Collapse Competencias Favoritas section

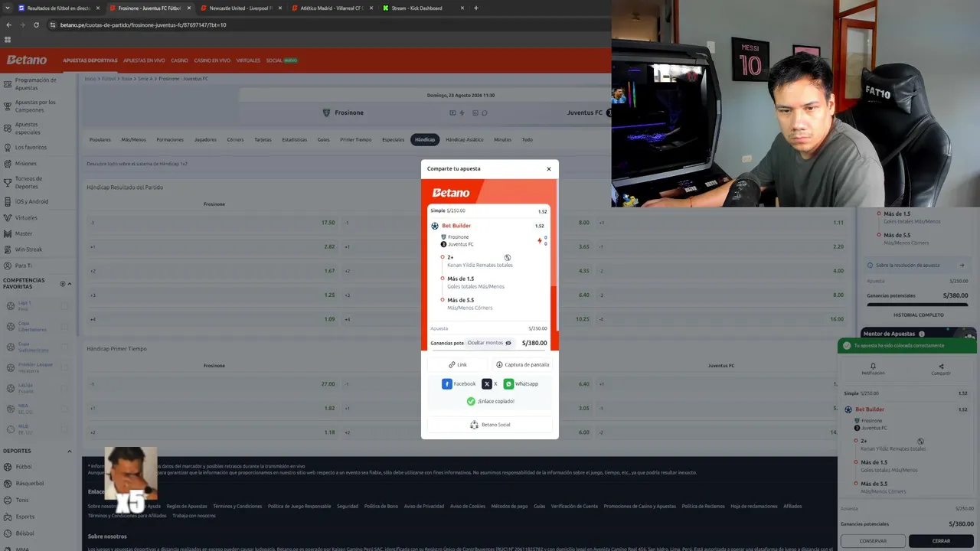(x=70, y=284)
